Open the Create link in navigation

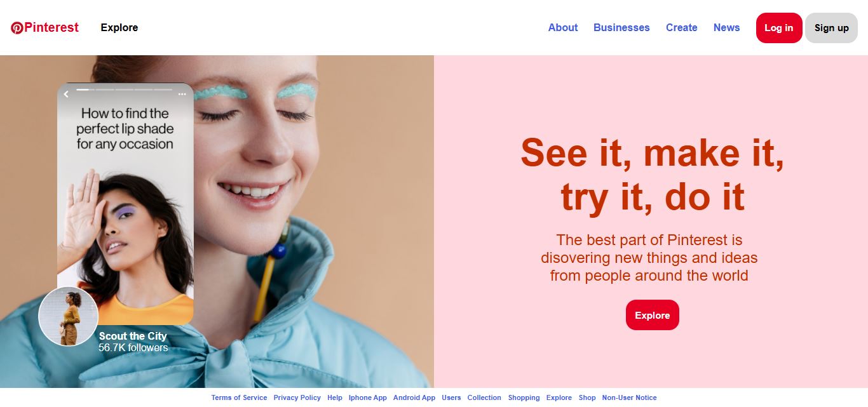coord(682,27)
